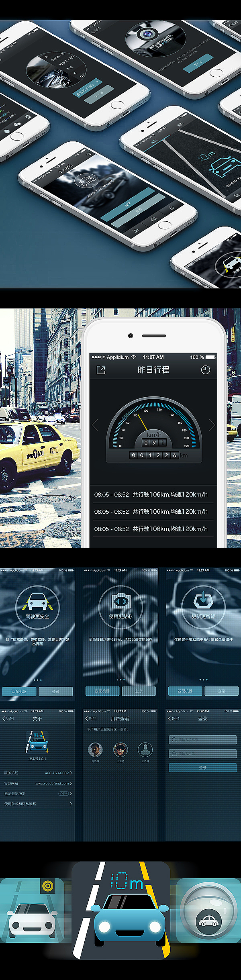The image size is (241, 980).
Task: Tap page indicator dots on 更新更智能 screen
Action: coord(204,680)
